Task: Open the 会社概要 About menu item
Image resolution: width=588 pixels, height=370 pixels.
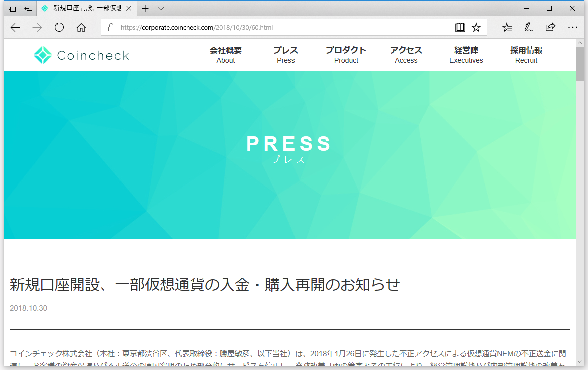Action: tap(225, 55)
